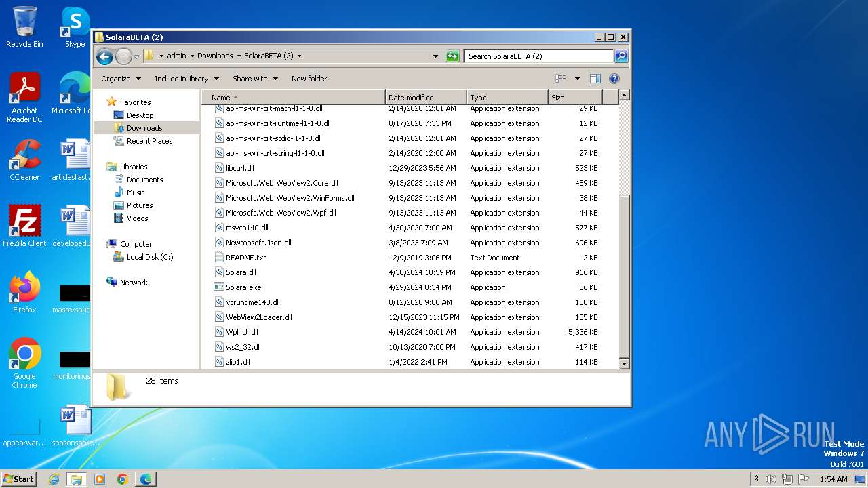Go back with the Explorer back arrow
Viewport: 868px width, 488px height.
104,56
